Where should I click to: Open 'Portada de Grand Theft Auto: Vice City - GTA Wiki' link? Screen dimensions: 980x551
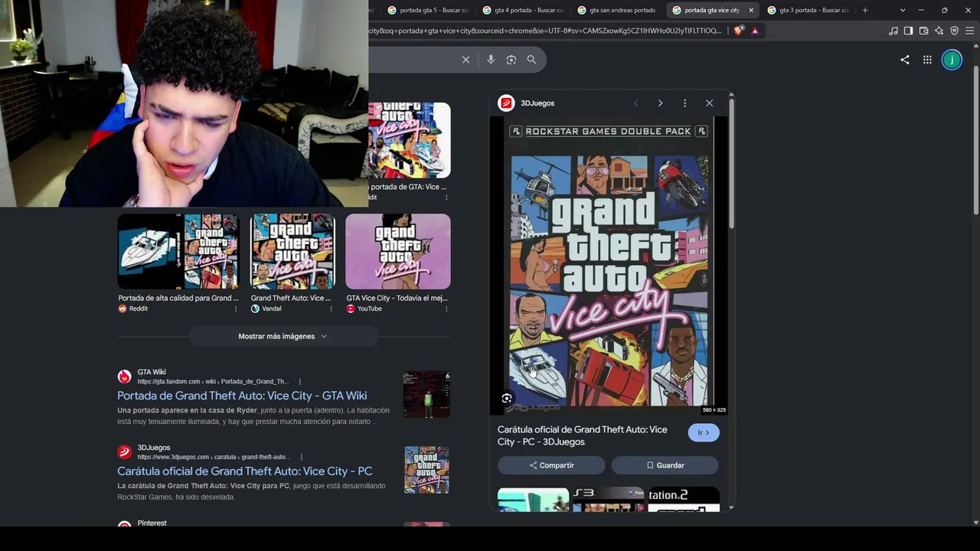tap(242, 396)
